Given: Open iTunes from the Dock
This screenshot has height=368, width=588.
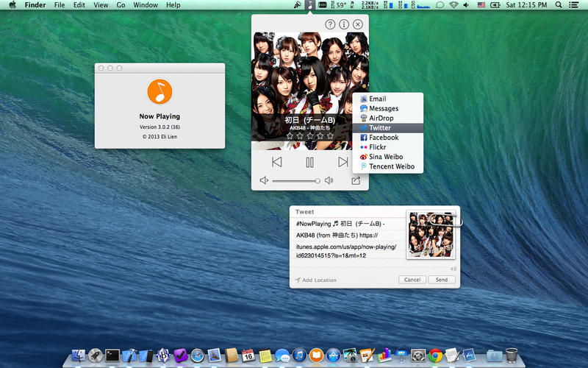Looking at the screenshot, I should tap(299, 355).
